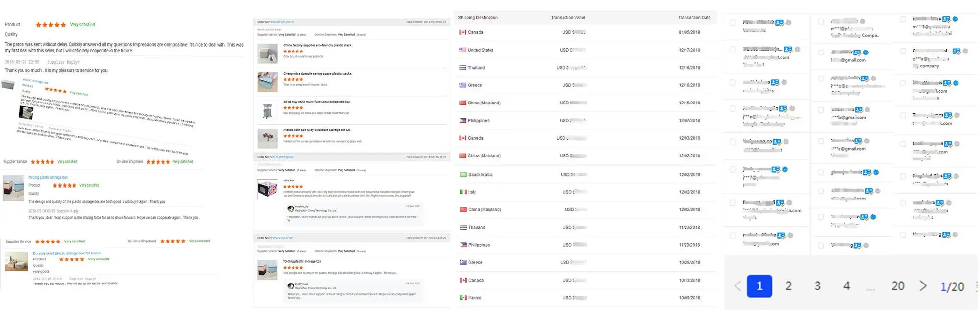Tick checkbox for the 'j***e@' contact
The height and width of the screenshot is (310, 980).
733,109
